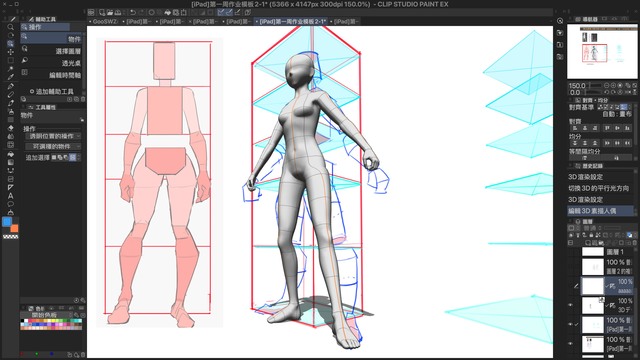The width and height of the screenshot is (640, 360).
Task: Select the 圖層 1 layer thumbnail
Action: tap(592, 252)
